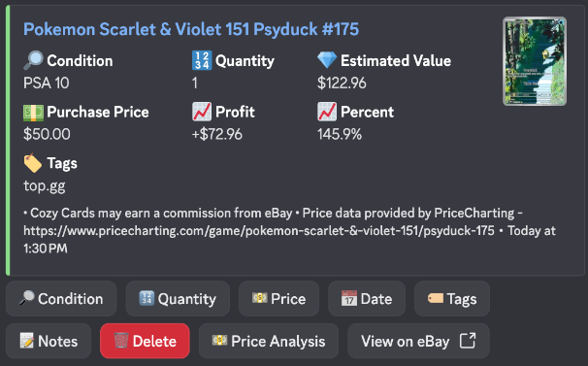This screenshot has width=588, height=366.
Task: Click the 1234 number icon next to Quantity heading
Action: [x=202, y=60]
